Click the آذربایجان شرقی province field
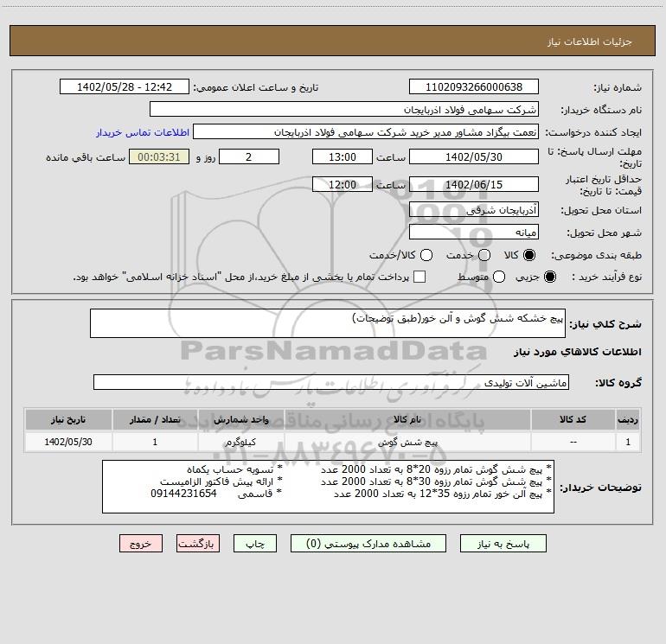 coord(474,209)
